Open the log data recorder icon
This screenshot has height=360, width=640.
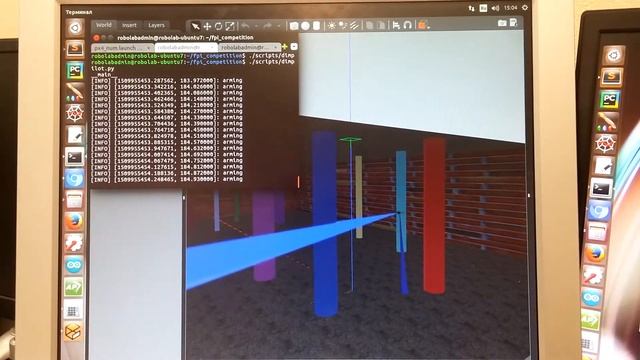coord(513,22)
